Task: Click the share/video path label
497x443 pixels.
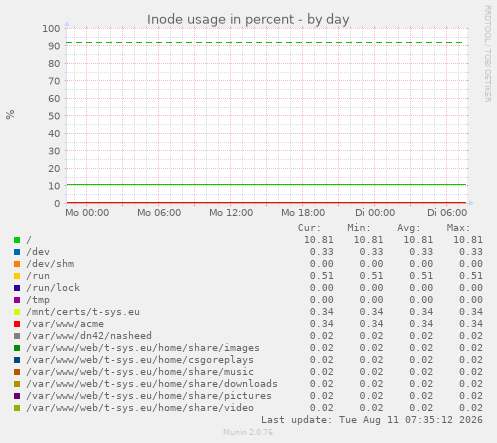Action: tap(140, 408)
